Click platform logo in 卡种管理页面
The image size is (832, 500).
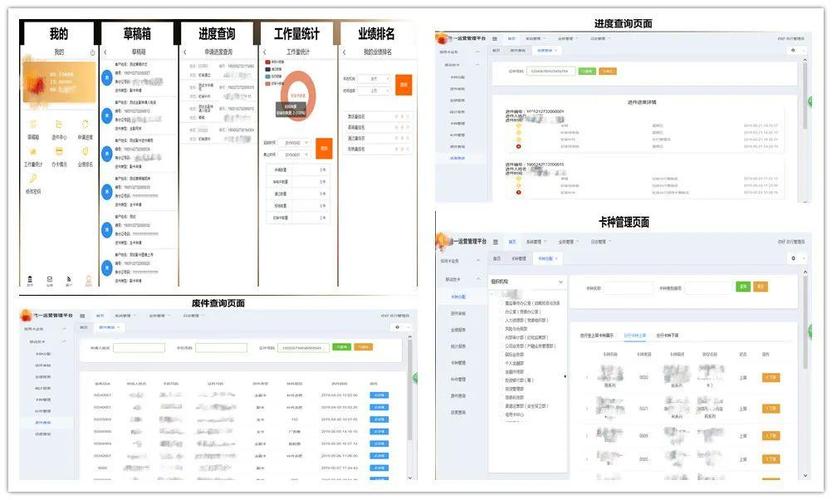(443, 242)
